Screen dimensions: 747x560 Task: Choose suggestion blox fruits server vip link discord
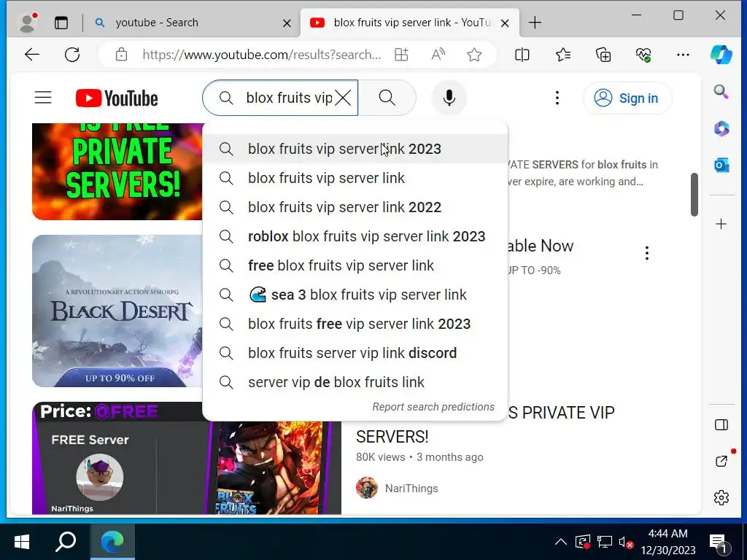tap(355, 353)
